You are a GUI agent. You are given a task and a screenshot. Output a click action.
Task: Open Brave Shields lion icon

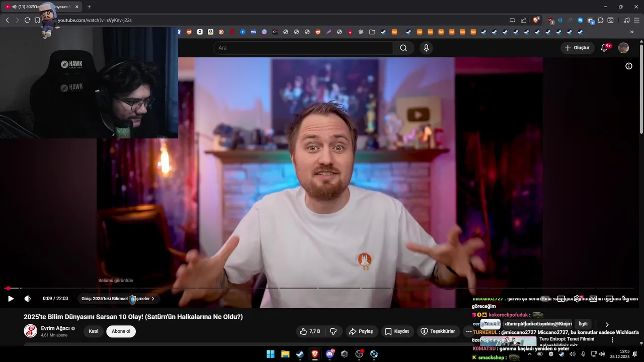click(536, 20)
